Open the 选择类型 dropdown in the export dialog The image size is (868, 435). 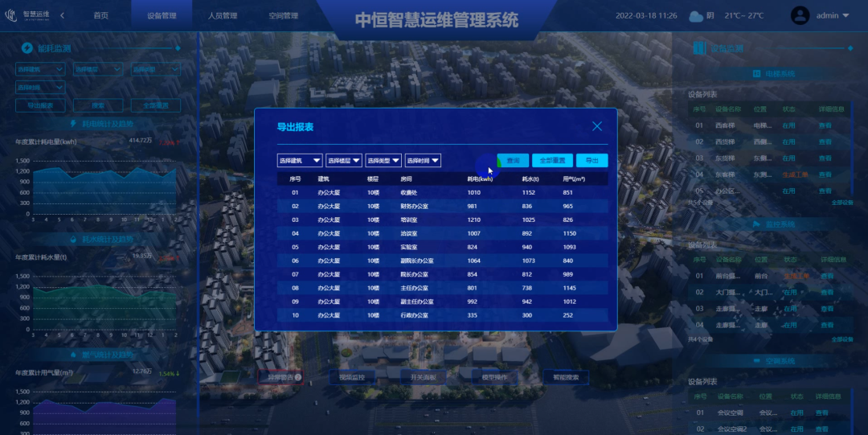pyautogui.click(x=383, y=161)
